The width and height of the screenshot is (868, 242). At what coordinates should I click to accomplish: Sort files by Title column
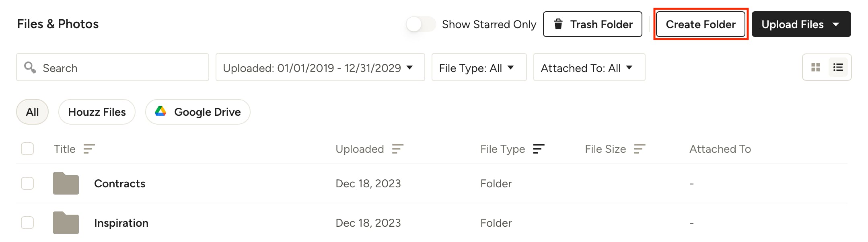(x=89, y=149)
